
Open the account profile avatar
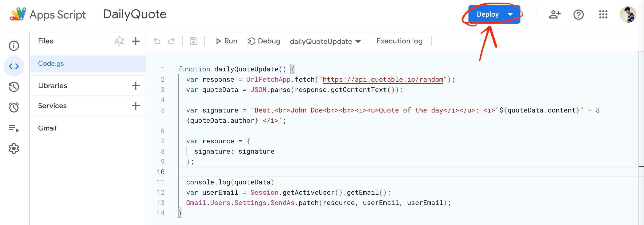pos(628,14)
